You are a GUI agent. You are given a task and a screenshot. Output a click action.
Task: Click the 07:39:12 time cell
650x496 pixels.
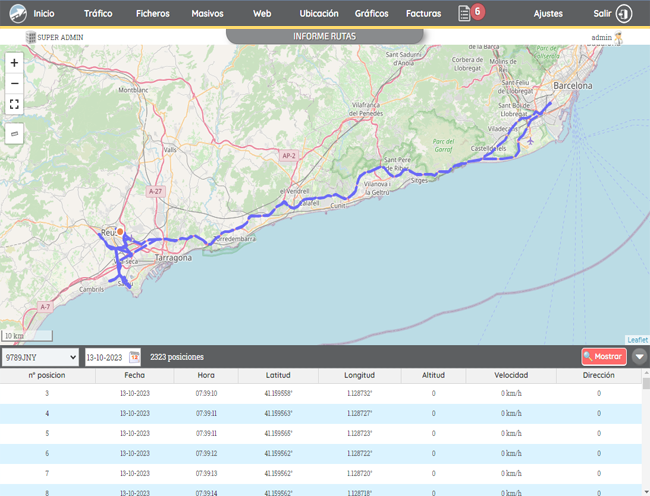click(x=206, y=453)
